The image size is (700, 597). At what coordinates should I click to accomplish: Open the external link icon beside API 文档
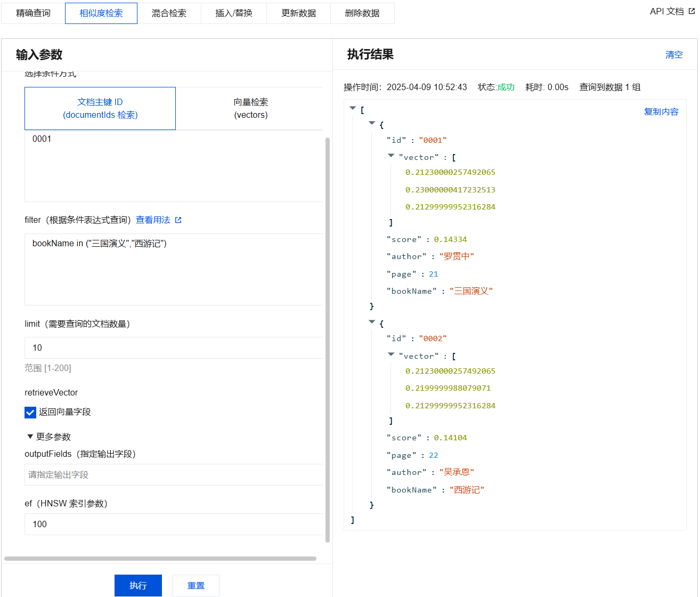click(x=691, y=12)
